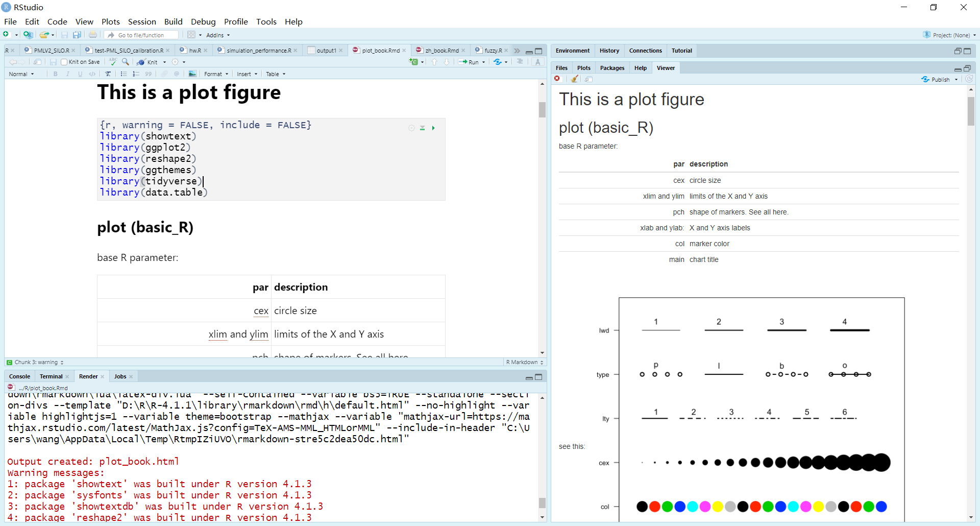Open the Publish dropdown arrow in Viewer
This screenshot has width=980, height=526.
[x=956, y=80]
